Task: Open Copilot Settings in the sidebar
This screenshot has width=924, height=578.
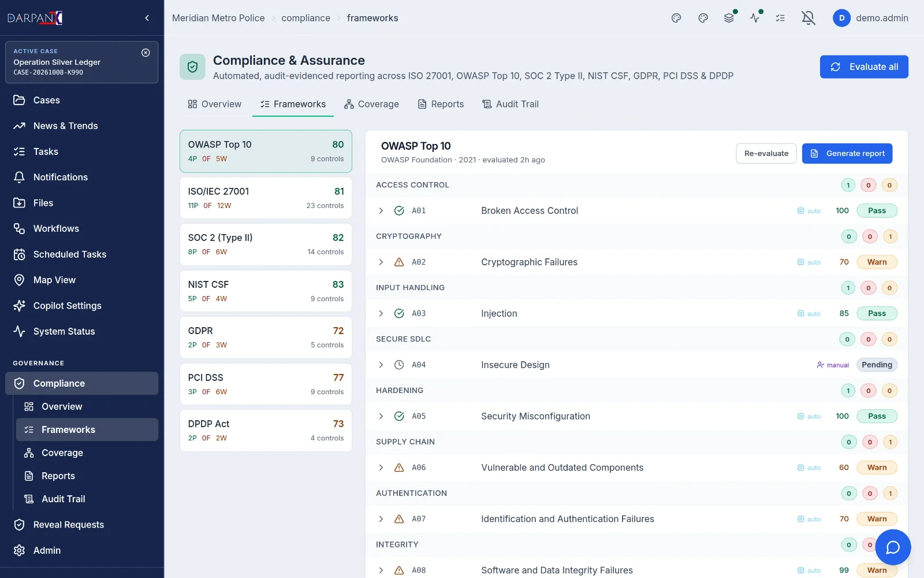Action: [82, 306]
